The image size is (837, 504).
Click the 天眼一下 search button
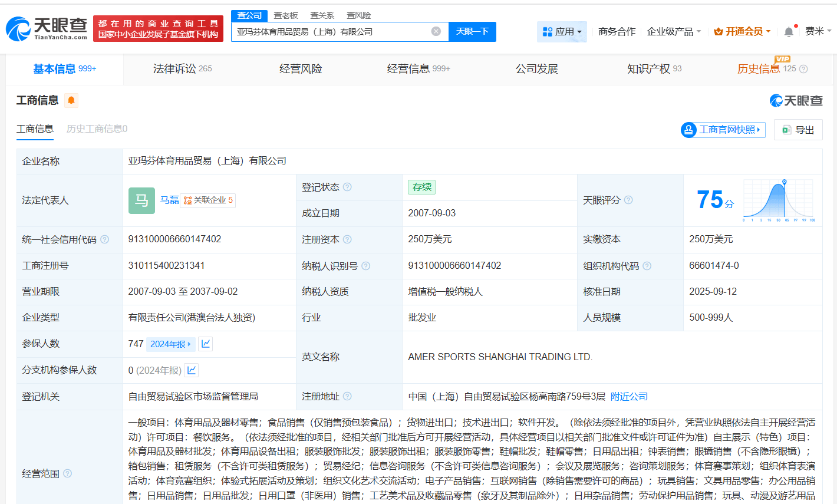472,31
